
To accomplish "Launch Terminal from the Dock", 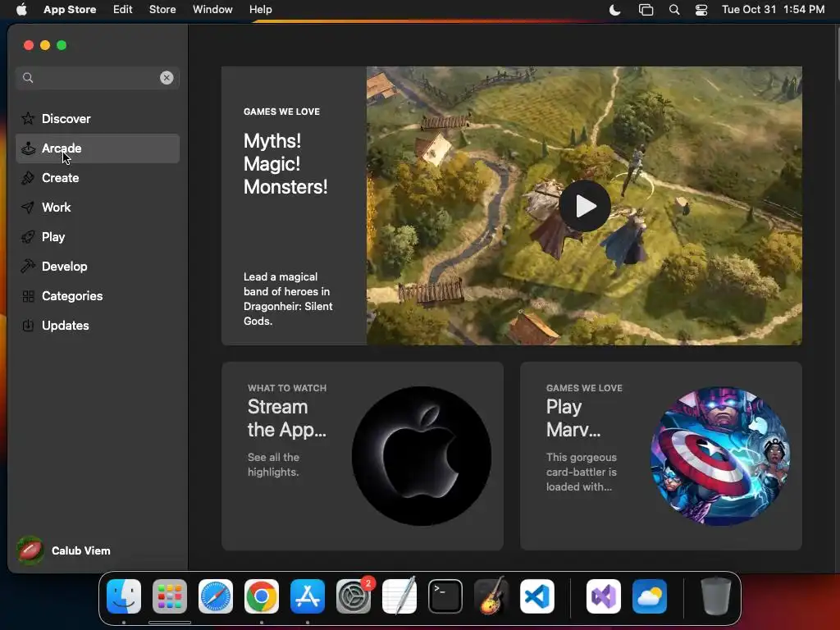I will point(445,596).
